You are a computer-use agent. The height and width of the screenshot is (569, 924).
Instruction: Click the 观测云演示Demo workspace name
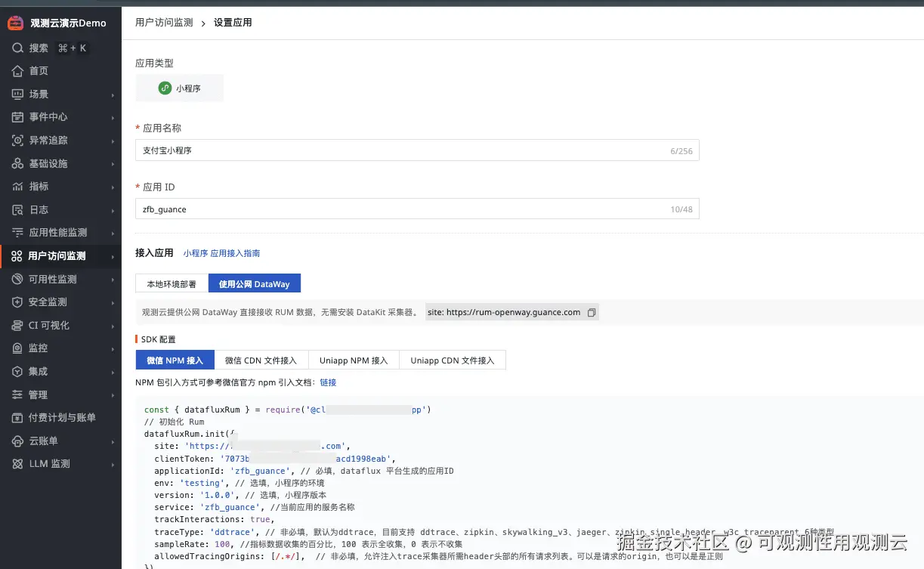tap(68, 23)
